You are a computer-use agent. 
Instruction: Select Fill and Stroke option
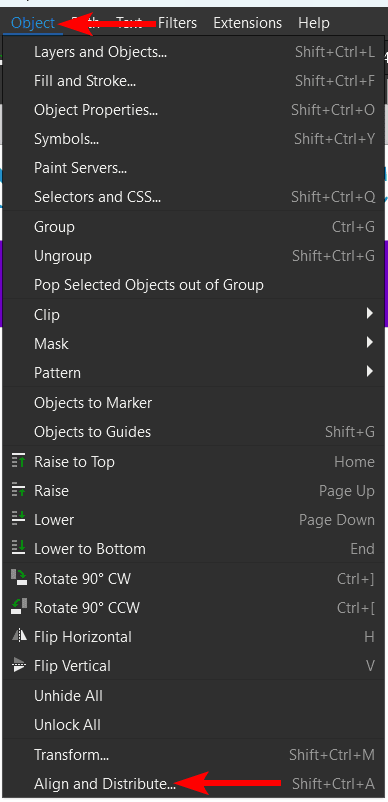click(194, 81)
